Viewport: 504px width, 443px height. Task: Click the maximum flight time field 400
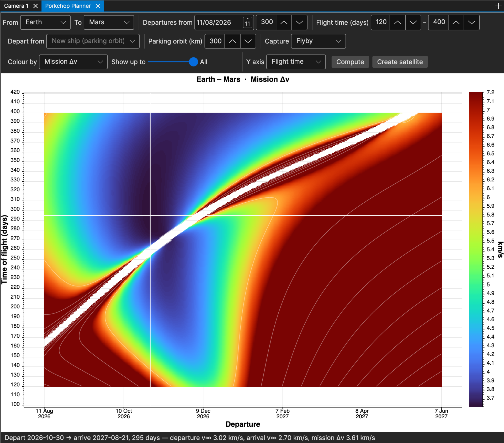(439, 22)
